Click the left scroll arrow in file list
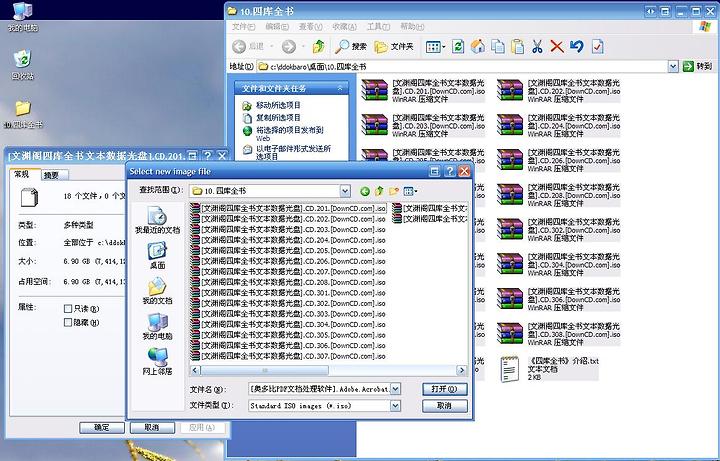Image resolution: width=720 pixels, height=461 pixels. click(x=195, y=370)
